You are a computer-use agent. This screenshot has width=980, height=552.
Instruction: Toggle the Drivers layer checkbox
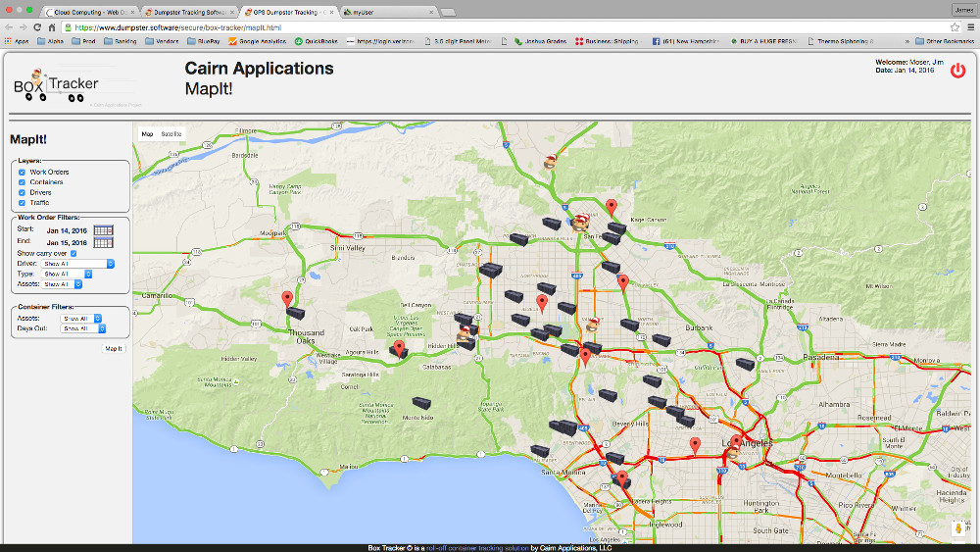[22, 192]
